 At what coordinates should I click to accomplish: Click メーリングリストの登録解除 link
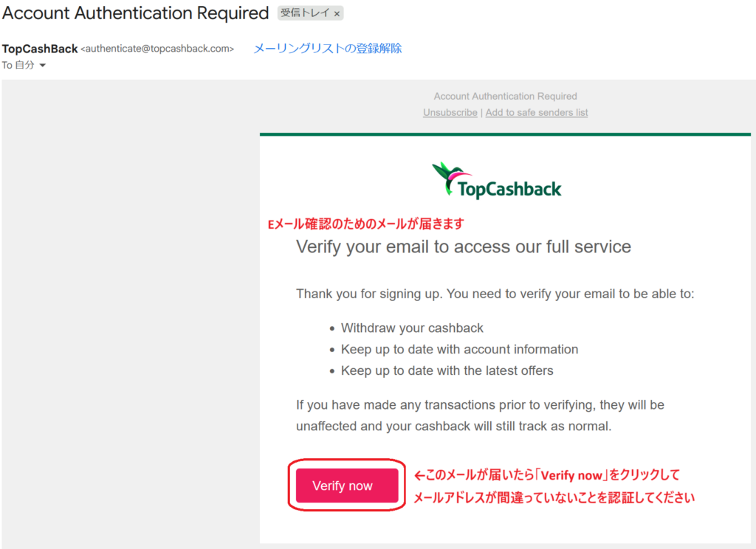[328, 48]
